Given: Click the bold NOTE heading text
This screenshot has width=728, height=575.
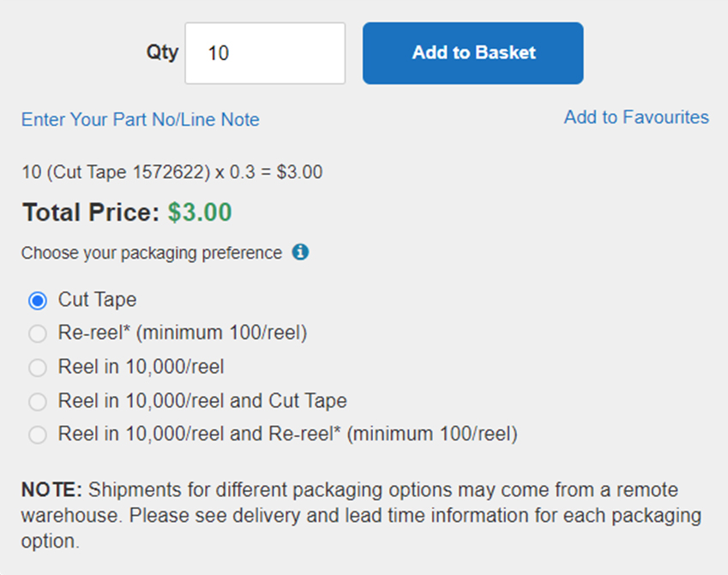Looking at the screenshot, I should pos(51,490).
